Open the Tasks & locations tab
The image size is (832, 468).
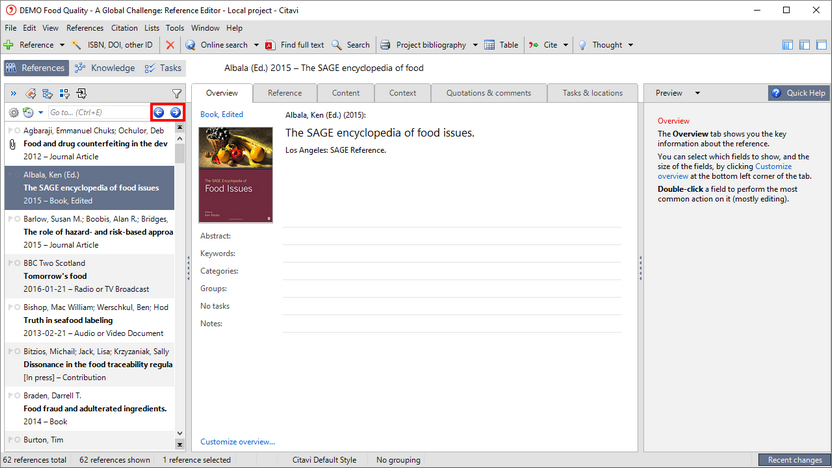(592, 93)
